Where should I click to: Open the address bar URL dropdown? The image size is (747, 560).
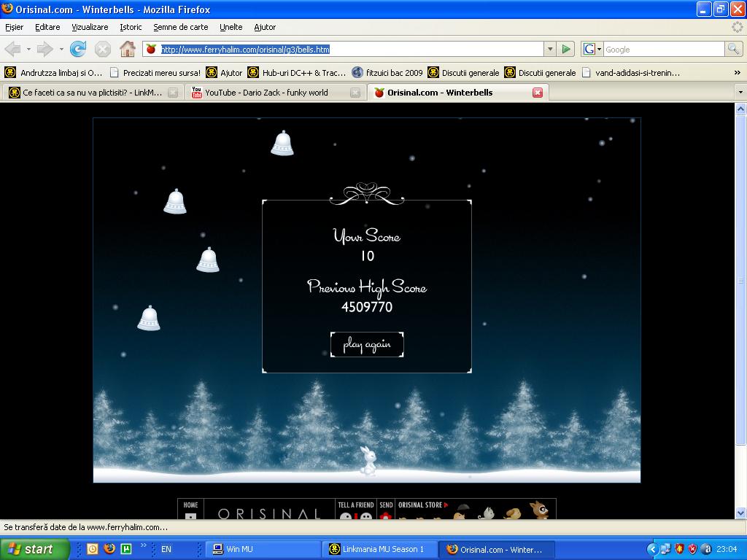(x=550, y=49)
